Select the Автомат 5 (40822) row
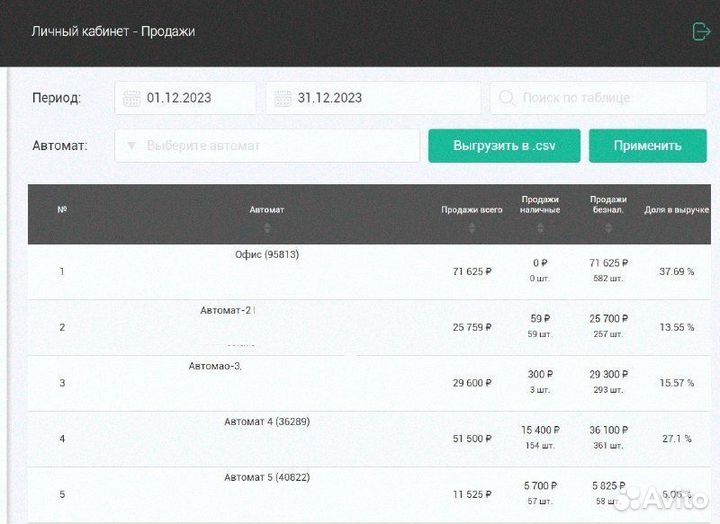 point(267,494)
